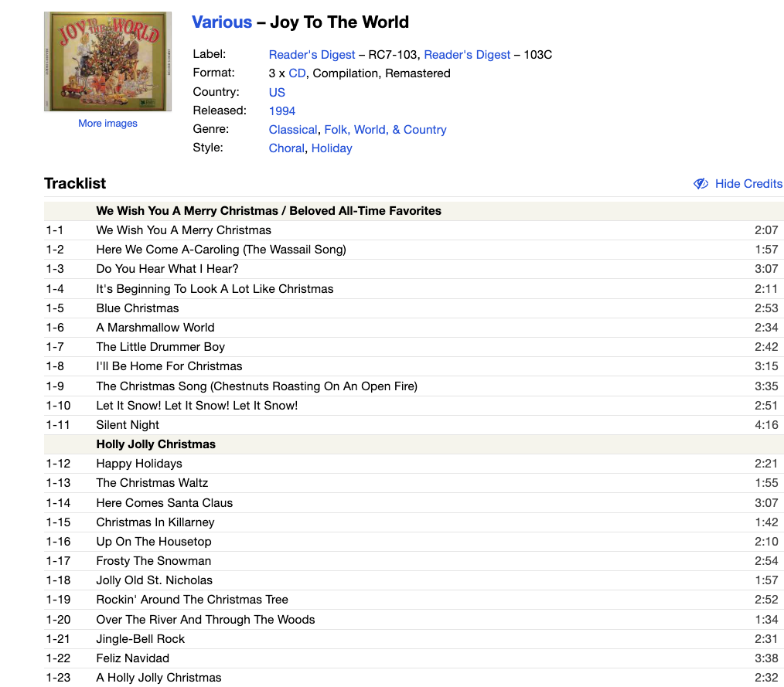Select 'Over The River And Through The Woods'
Image resolution: width=784 pixels, height=687 pixels.
pyautogui.click(x=206, y=620)
